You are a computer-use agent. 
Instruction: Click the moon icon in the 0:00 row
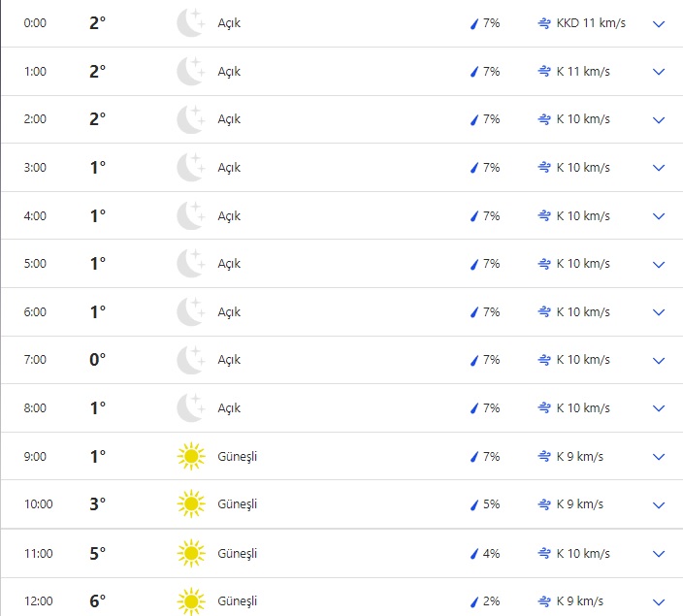[x=190, y=22]
